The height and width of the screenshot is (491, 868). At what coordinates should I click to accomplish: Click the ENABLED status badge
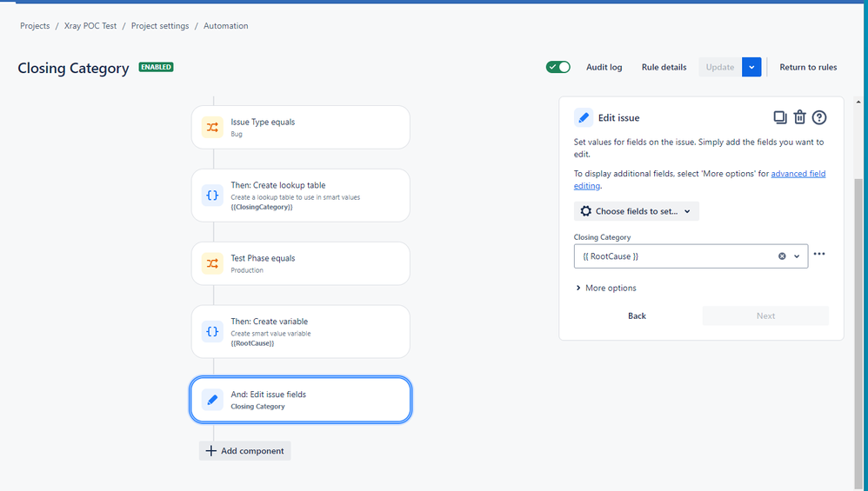click(156, 67)
